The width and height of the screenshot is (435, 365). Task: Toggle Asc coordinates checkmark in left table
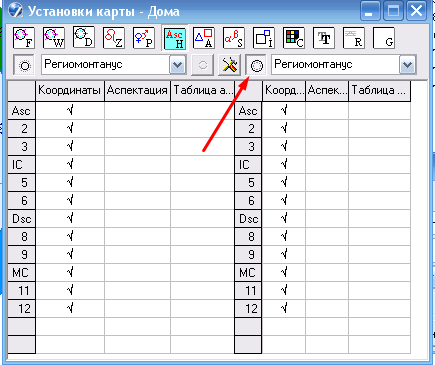[70, 110]
